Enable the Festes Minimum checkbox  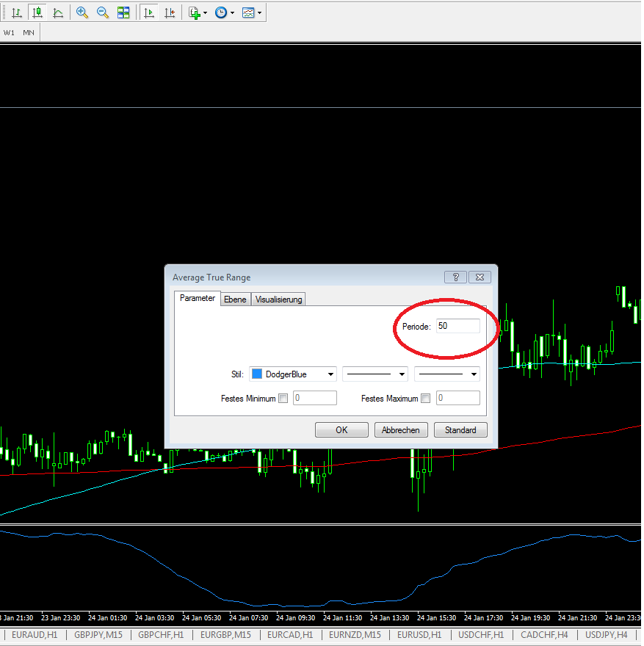click(x=283, y=399)
